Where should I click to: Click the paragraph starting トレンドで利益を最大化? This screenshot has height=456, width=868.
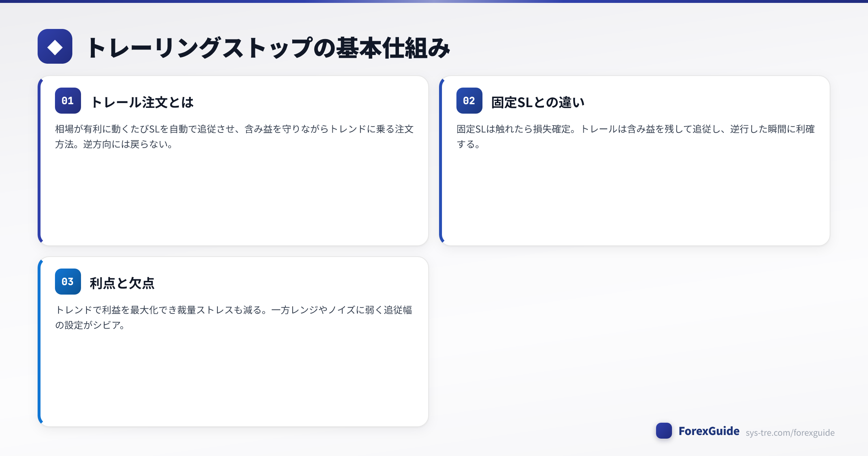click(x=234, y=317)
